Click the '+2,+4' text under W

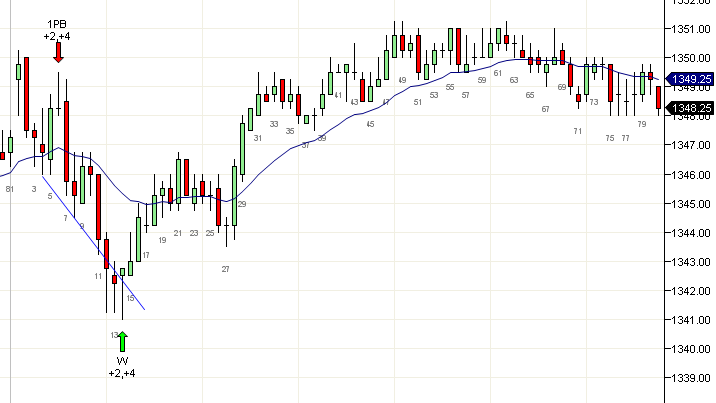pos(122,373)
